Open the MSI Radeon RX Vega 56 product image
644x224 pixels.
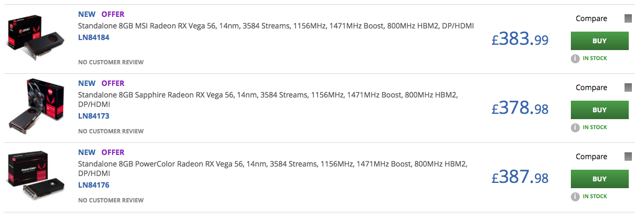pyautogui.click(x=36, y=38)
